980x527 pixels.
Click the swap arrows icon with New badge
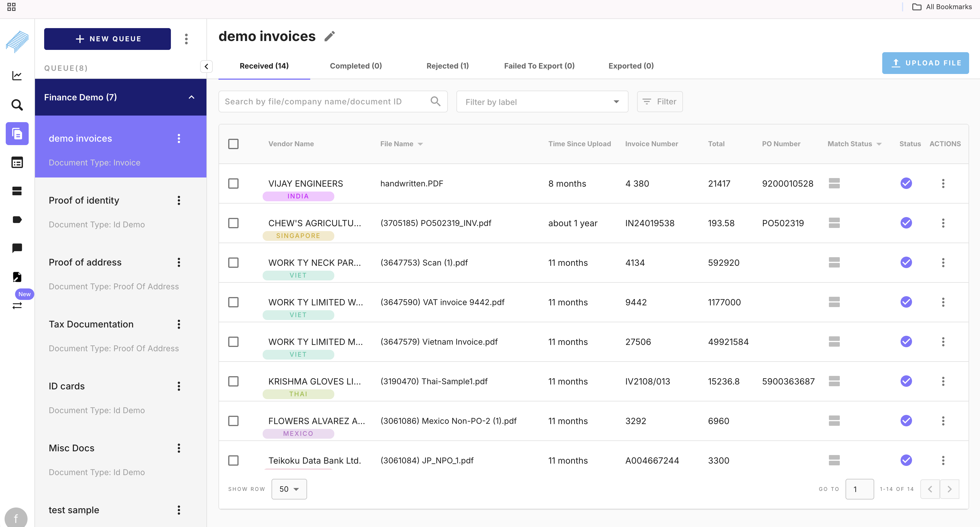[x=17, y=306]
